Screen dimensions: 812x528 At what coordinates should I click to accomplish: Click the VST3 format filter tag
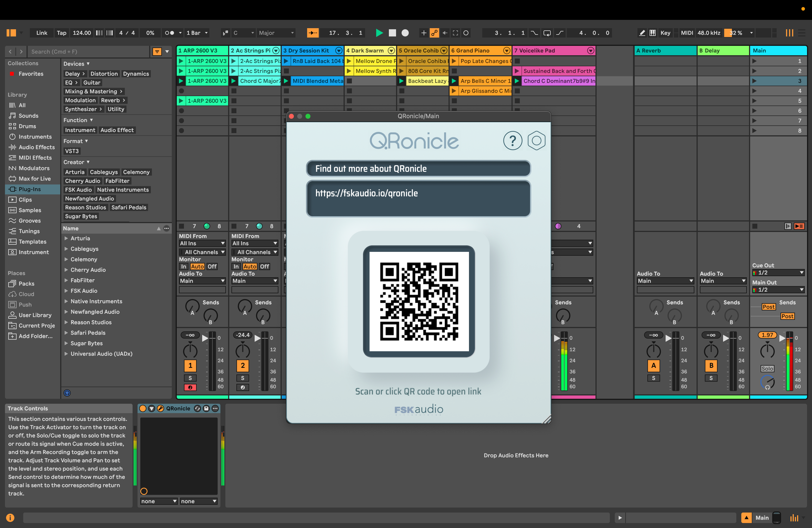(x=72, y=151)
